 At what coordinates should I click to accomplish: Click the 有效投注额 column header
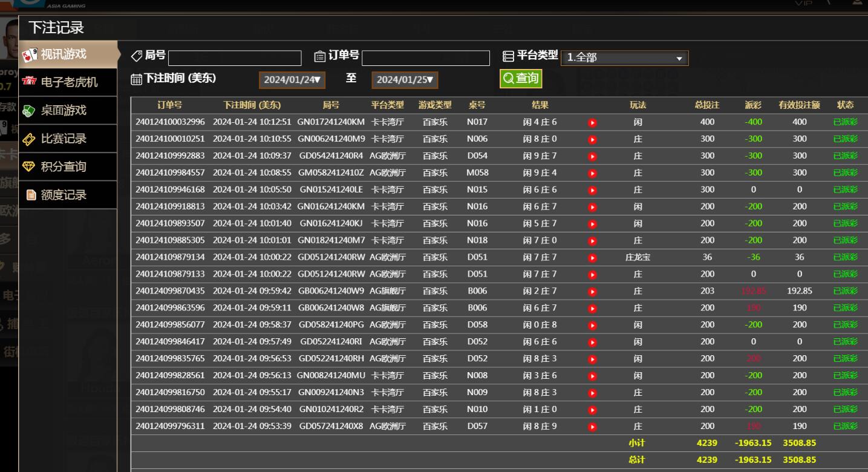point(799,105)
